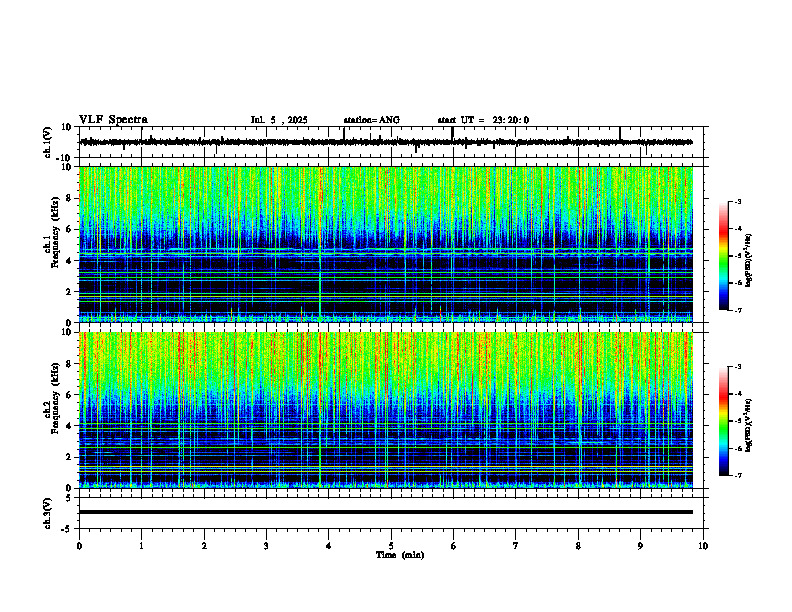Screen dimensions: 792x612
Task: Click the "8" kHz tick on ch.1 frequency axis
Action: pyautogui.click(x=69, y=198)
